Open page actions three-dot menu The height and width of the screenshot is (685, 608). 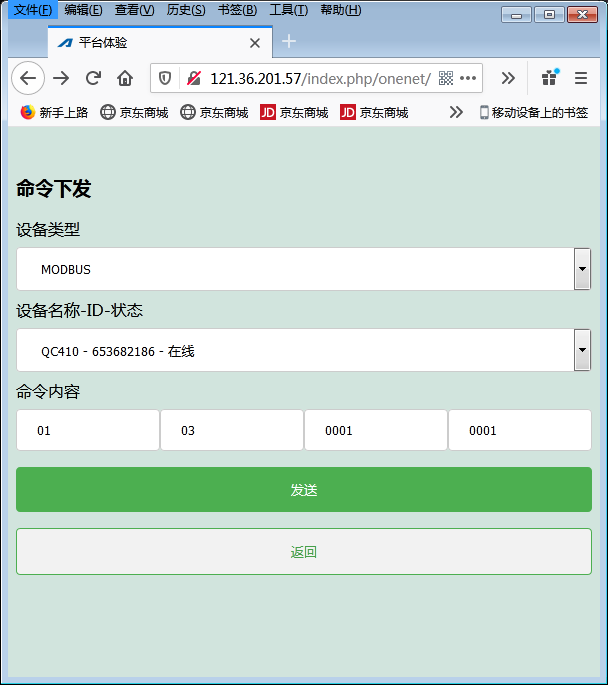point(468,79)
